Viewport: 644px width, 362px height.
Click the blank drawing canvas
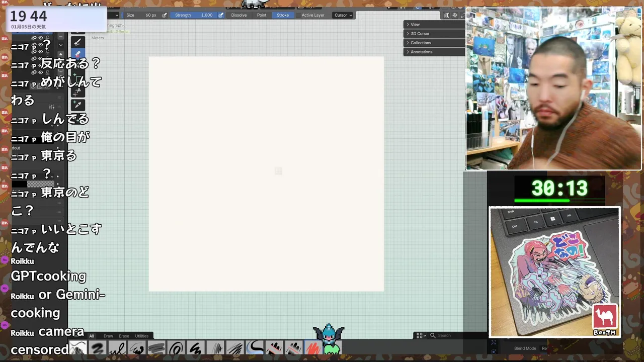point(266,174)
